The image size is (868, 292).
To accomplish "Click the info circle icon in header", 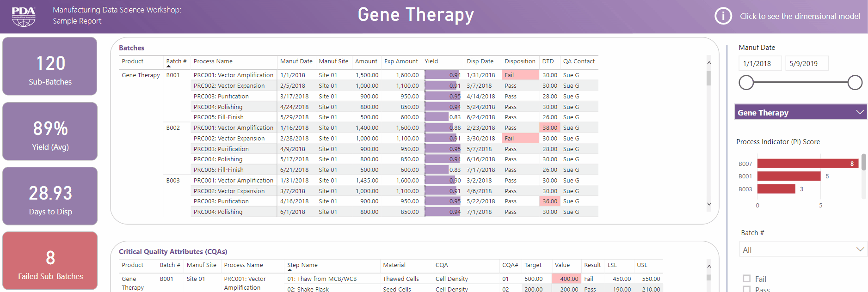I will click(723, 16).
